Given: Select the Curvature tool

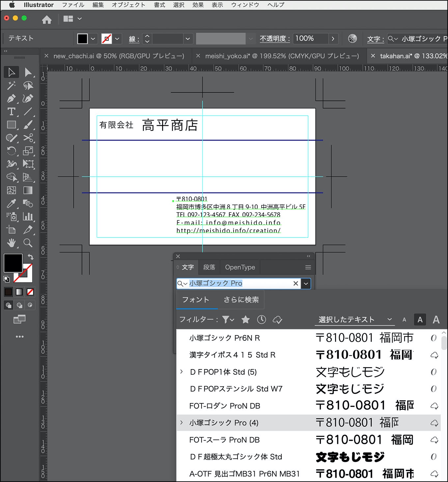Looking at the screenshot, I should [28, 98].
